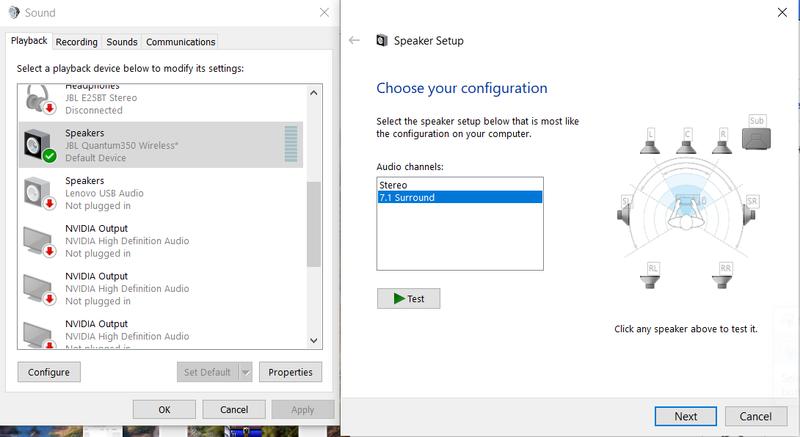Click Cancel in the Sound dialog
The width and height of the screenshot is (800, 437).
coord(234,409)
